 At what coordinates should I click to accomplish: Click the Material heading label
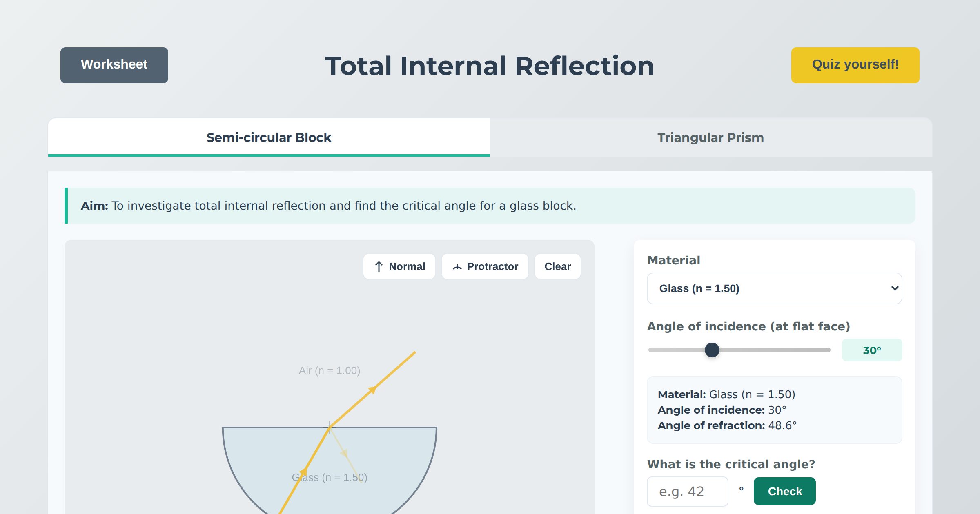(674, 260)
